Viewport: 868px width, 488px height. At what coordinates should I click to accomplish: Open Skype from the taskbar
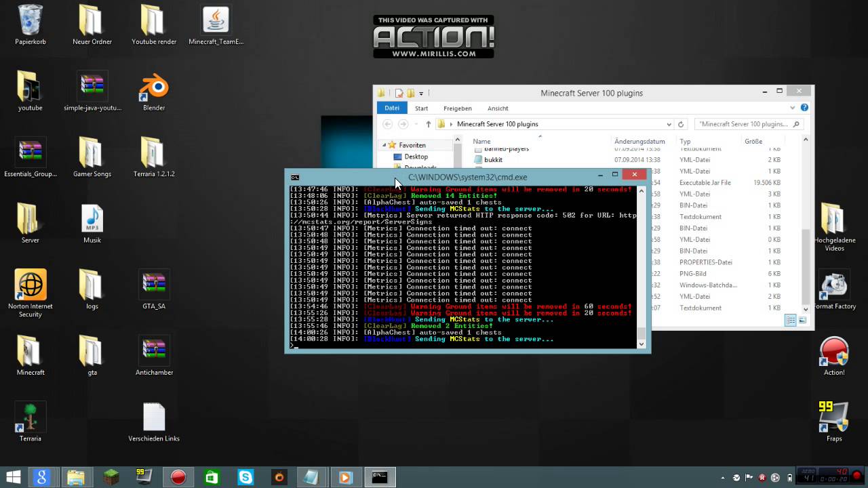[245, 477]
